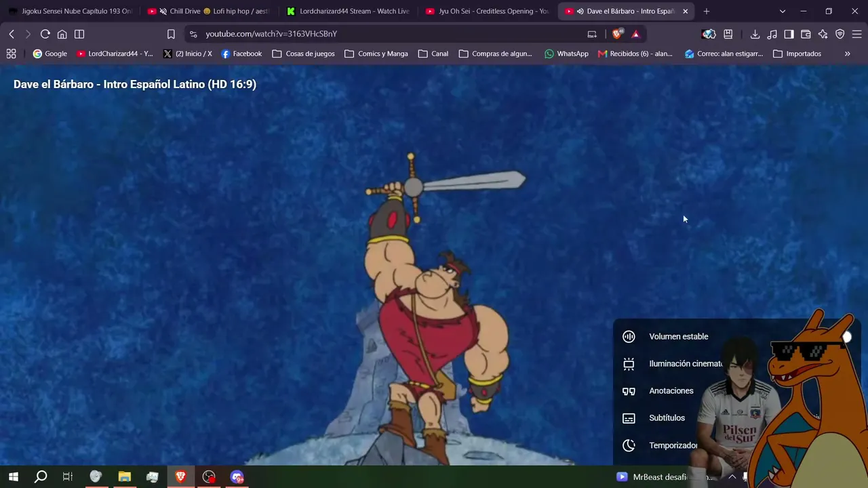Open the apps grid in bookmarks bar
This screenshot has height=488, width=868.
[x=12, y=54]
